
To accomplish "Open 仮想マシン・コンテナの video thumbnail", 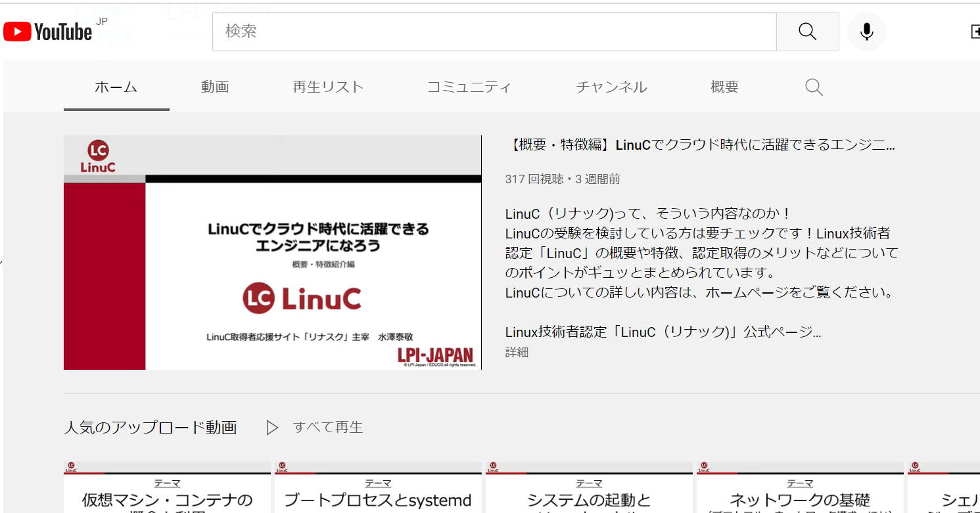I will click(167, 487).
